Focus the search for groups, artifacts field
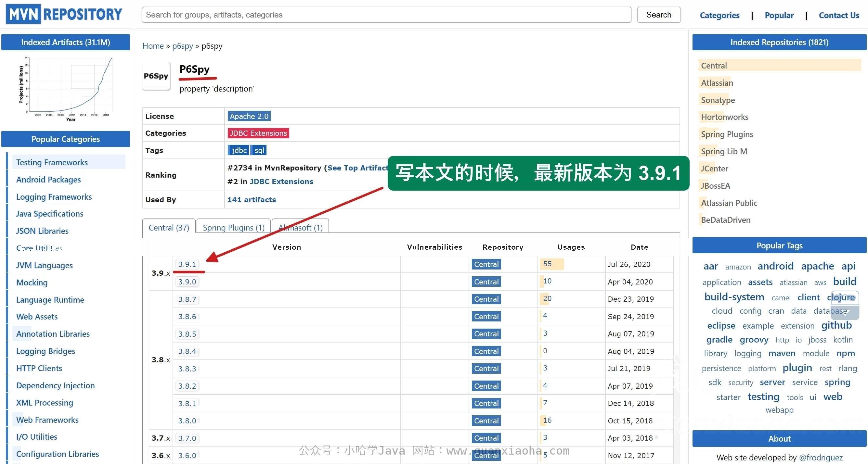The image size is (868, 464). (386, 15)
